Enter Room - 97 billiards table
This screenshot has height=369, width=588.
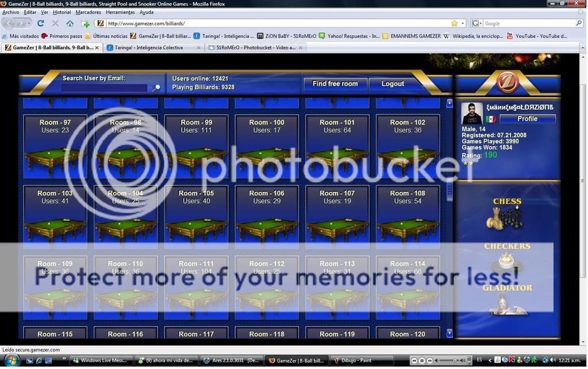(55, 147)
